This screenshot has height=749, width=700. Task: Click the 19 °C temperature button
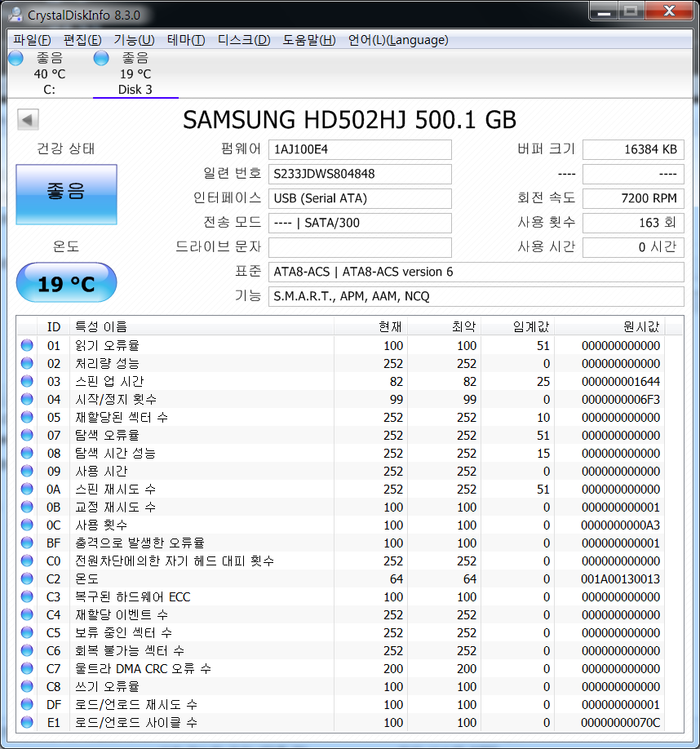[x=66, y=283]
